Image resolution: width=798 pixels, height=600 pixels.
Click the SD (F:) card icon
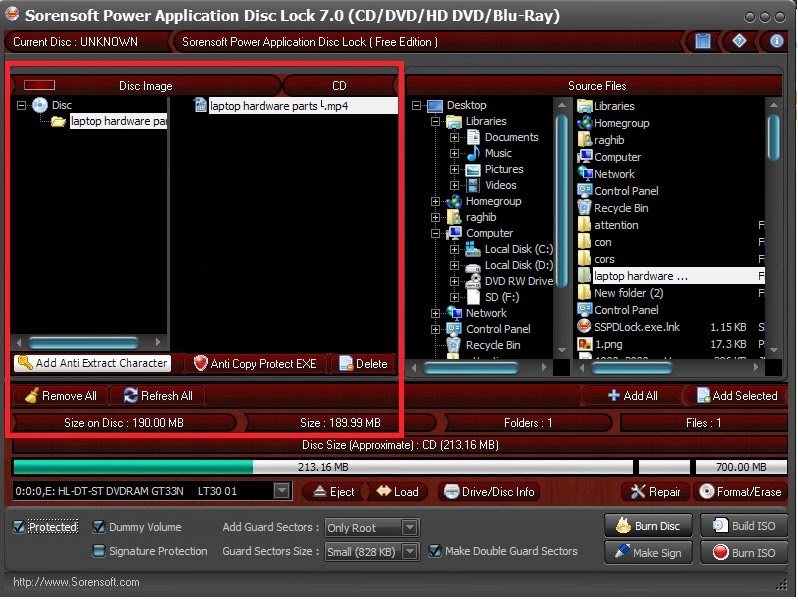click(x=473, y=297)
